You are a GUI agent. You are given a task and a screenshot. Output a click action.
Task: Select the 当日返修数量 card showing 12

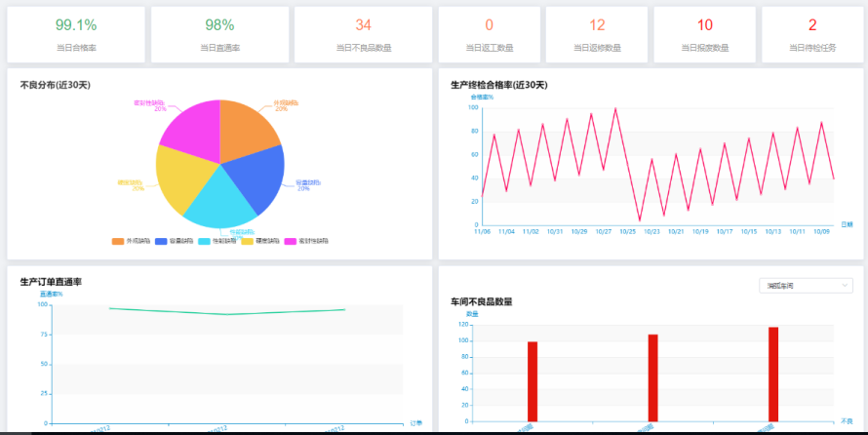tap(598, 34)
